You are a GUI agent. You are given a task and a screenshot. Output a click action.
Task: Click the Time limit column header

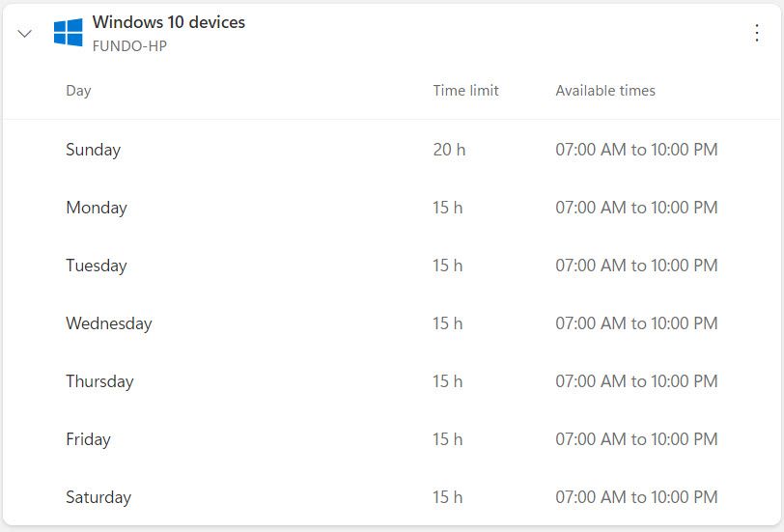(465, 91)
